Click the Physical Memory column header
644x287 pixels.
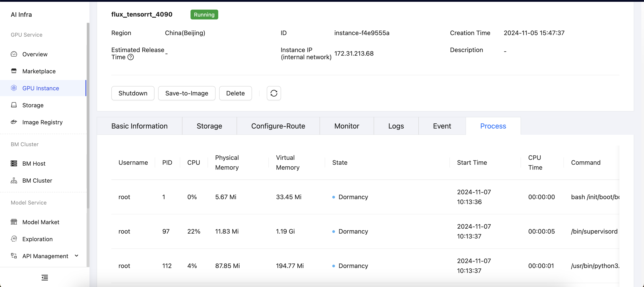pos(227,162)
